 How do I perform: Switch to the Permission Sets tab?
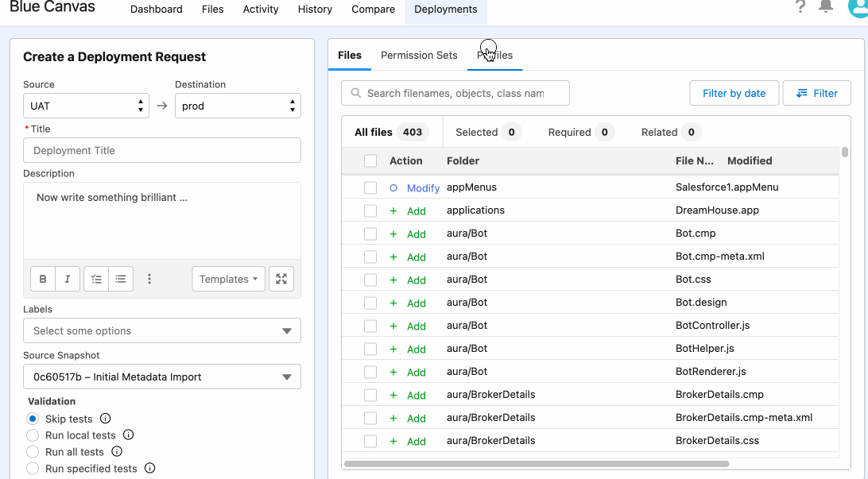[x=419, y=56]
